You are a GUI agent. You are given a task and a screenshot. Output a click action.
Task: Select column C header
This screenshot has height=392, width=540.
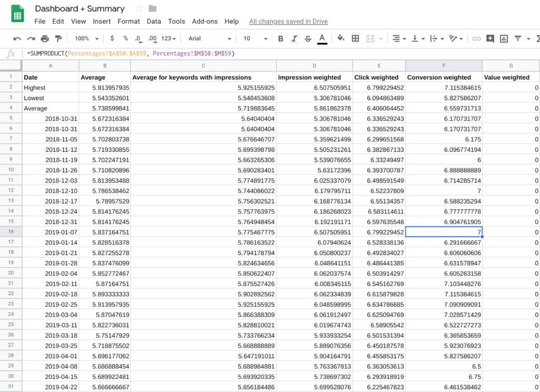pyautogui.click(x=204, y=65)
